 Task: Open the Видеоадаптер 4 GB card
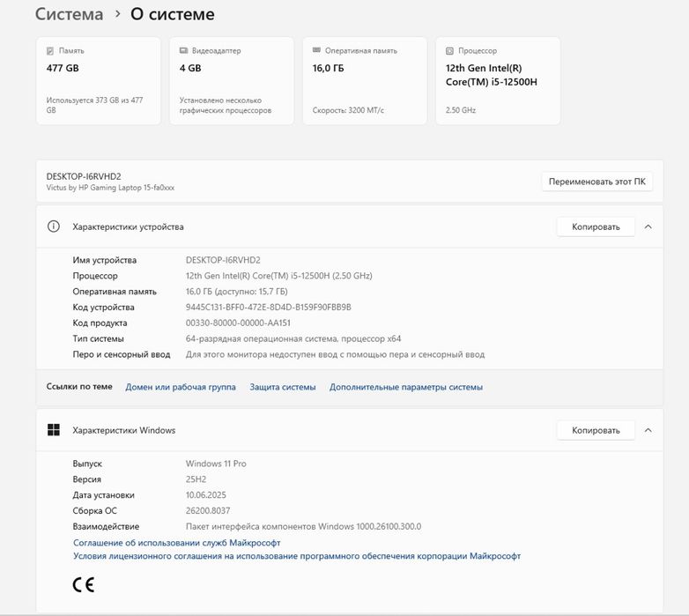pos(231,80)
